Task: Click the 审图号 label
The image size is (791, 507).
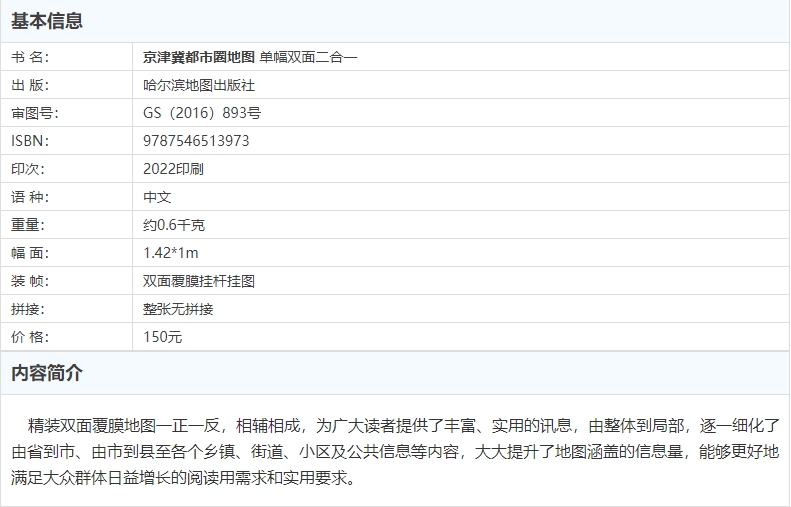Action: pos(35,113)
